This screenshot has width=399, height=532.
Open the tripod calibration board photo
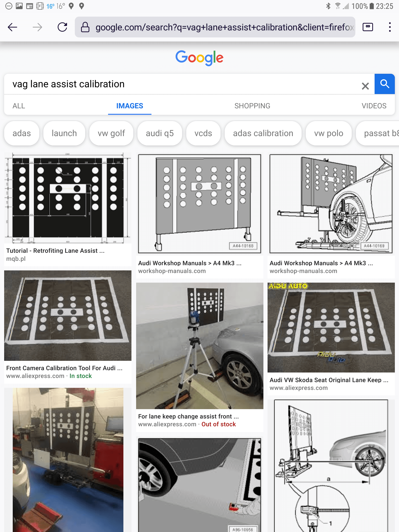click(199, 346)
